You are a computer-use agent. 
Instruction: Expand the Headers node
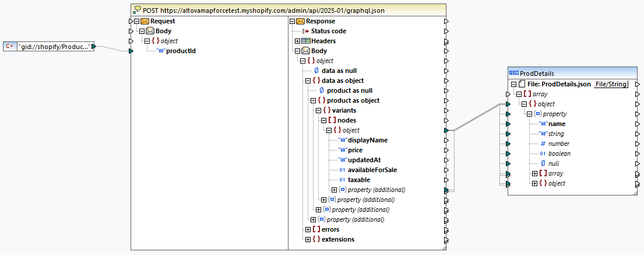297,41
